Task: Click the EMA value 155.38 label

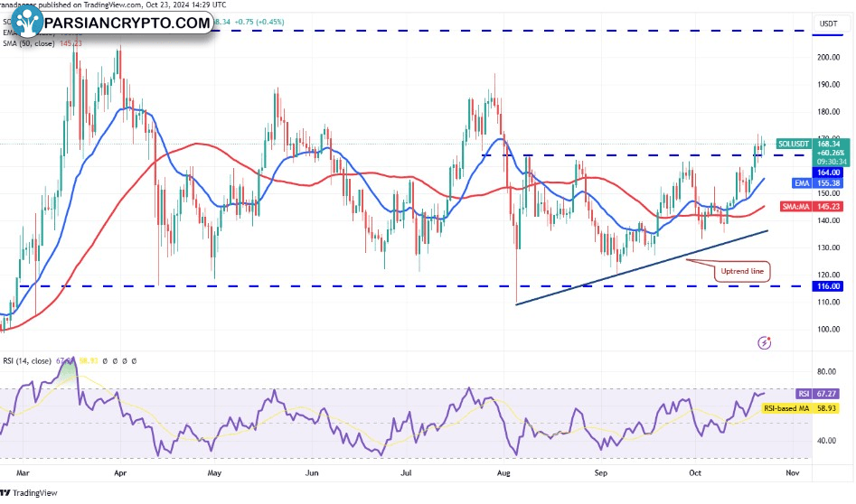Action: coord(828,183)
